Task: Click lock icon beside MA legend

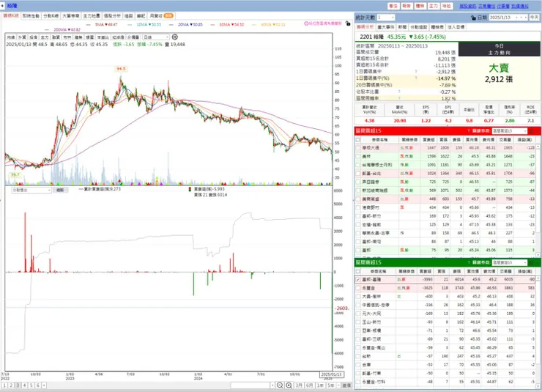Action: point(348,23)
